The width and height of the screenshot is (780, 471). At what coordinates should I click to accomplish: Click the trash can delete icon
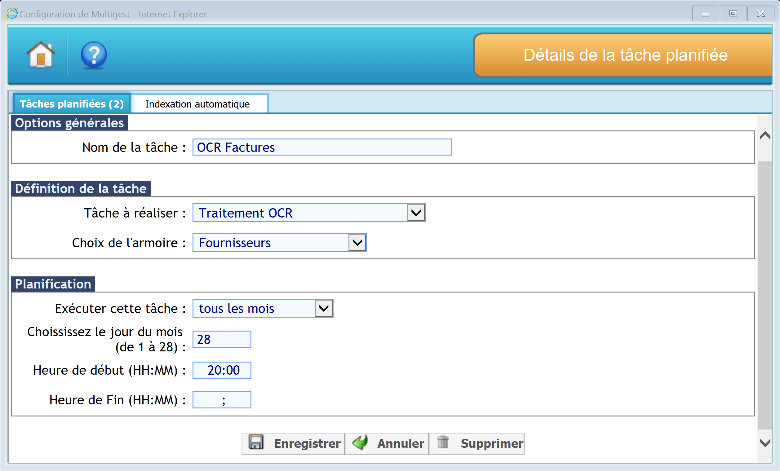pyautogui.click(x=443, y=443)
